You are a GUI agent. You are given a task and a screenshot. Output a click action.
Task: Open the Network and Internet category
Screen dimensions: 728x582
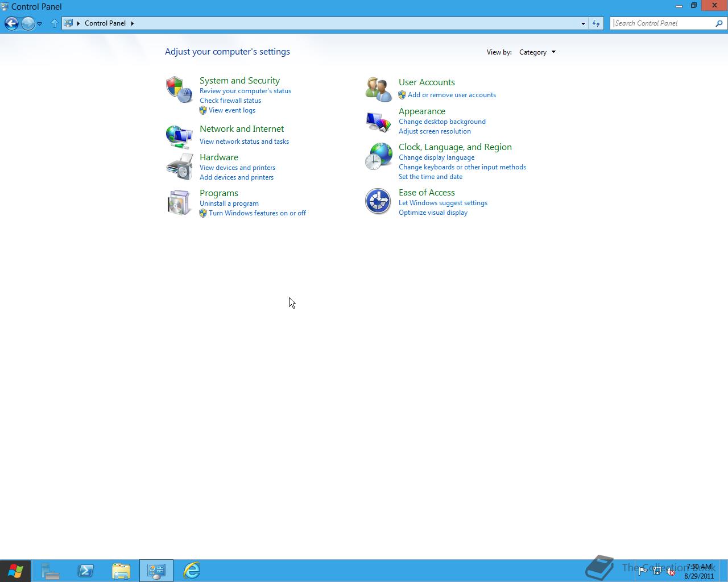pyautogui.click(x=242, y=129)
